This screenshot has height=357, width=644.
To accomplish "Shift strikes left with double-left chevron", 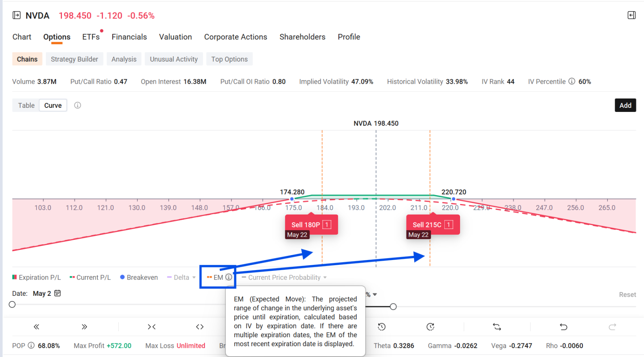I will coord(36,327).
